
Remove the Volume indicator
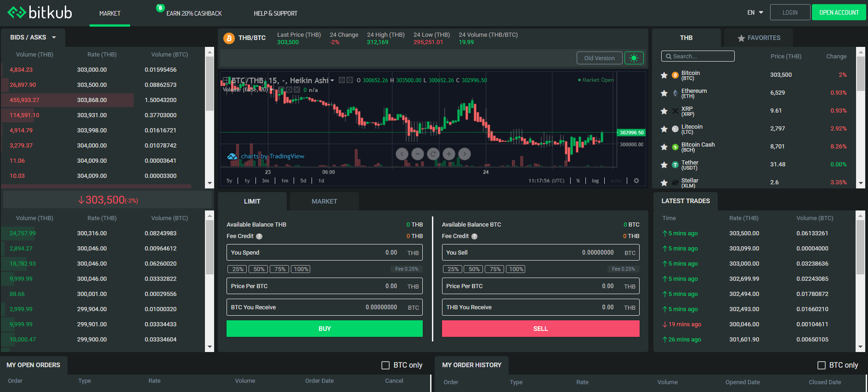(297, 90)
